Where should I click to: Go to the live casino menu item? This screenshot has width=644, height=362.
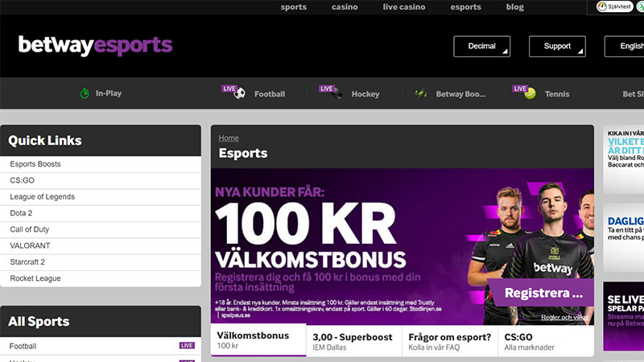click(x=404, y=7)
